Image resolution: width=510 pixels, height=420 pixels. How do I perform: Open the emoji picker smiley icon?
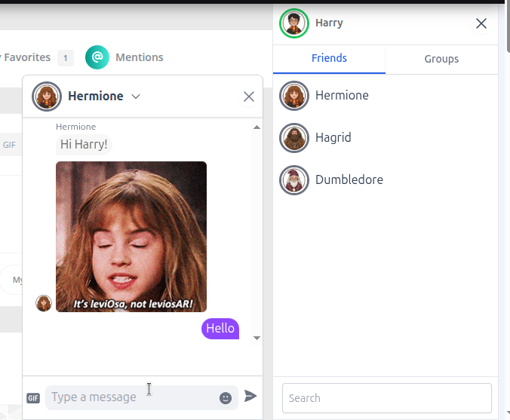[x=226, y=397]
